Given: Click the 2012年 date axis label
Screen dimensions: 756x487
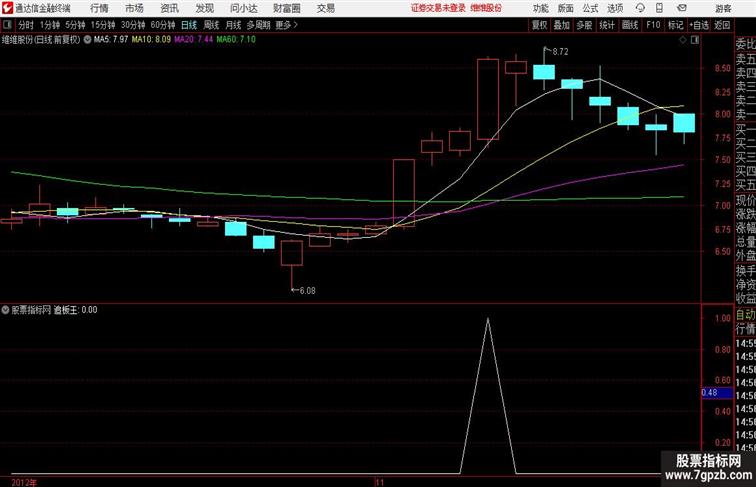Looking at the screenshot, I should [x=24, y=483].
